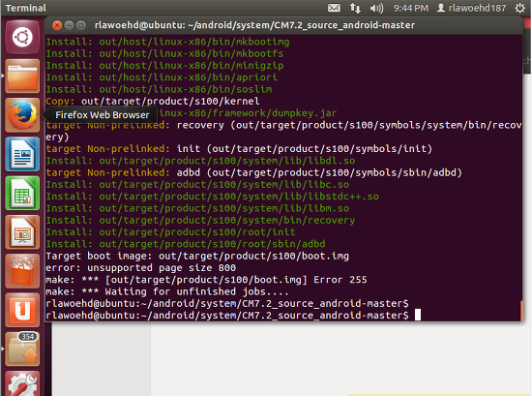The height and width of the screenshot is (396, 532).
Task: Click the 'Error 255' make line
Action: [206, 280]
